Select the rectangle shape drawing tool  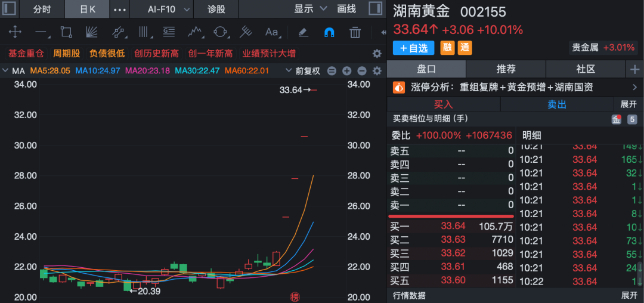(x=66, y=32)
